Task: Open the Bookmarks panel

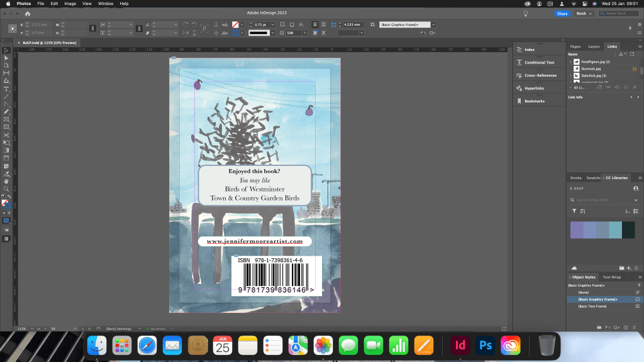Action: tap(534, 101)
